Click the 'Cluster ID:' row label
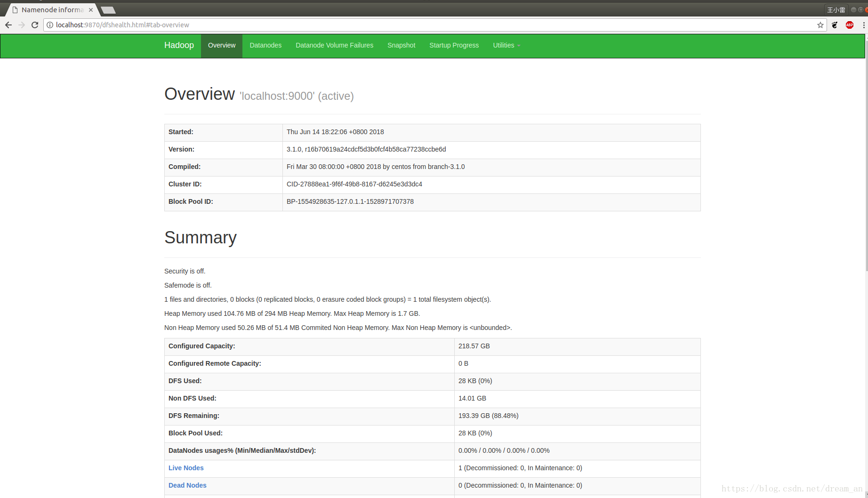 coord(185,184)
